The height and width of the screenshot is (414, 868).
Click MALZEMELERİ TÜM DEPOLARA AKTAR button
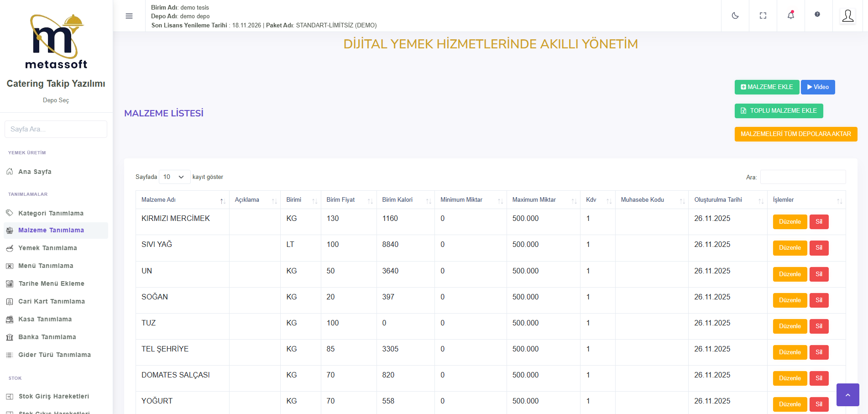[795, 134]
